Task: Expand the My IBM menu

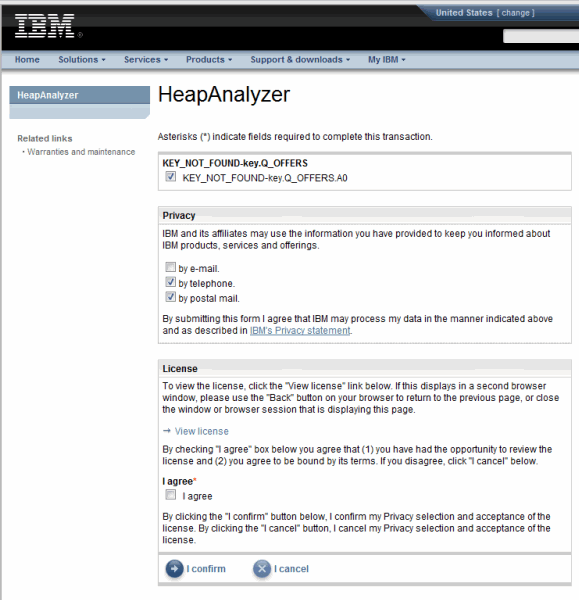Action: tap(387, 60)
